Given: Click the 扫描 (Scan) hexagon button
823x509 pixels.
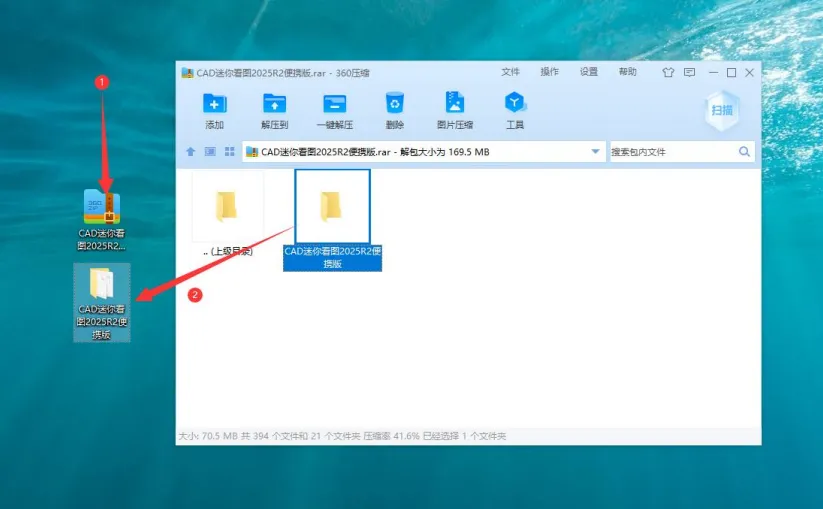Looking at the screenshot, I should [x=722, y=110].
